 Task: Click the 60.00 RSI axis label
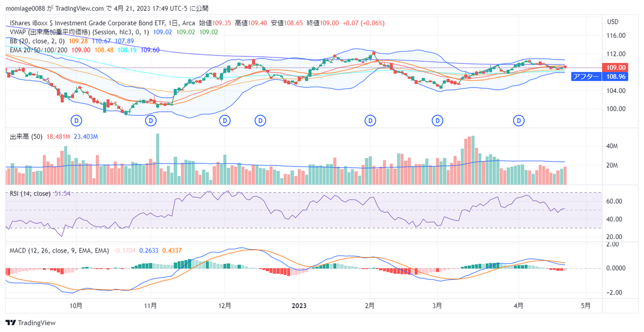[x=614, y=201]
